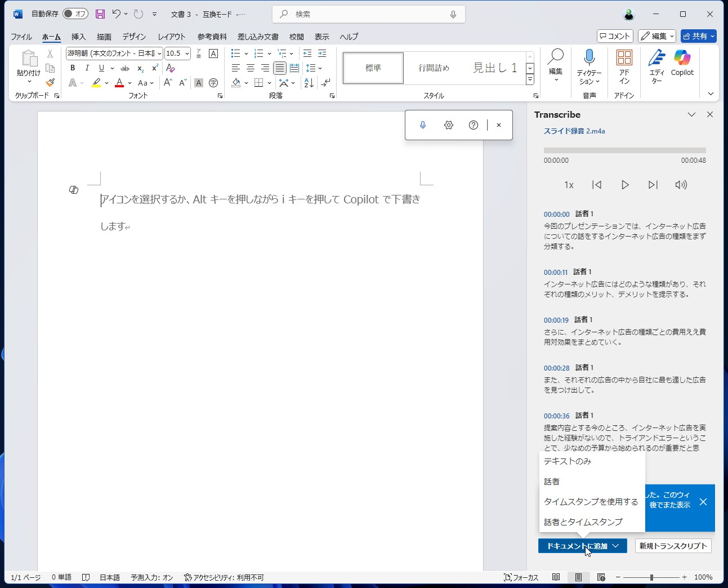The image size is (728, 588).
Task: Start dictation microphone in floating toolbar
Action: pyautogui.click(x=423, y=125)
